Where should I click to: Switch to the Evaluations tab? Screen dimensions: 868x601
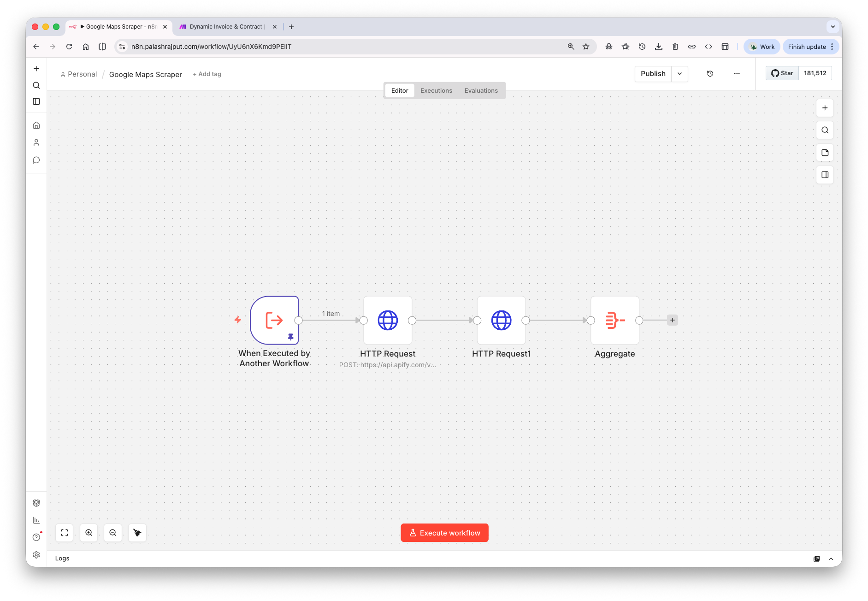[x=481, y=90]
